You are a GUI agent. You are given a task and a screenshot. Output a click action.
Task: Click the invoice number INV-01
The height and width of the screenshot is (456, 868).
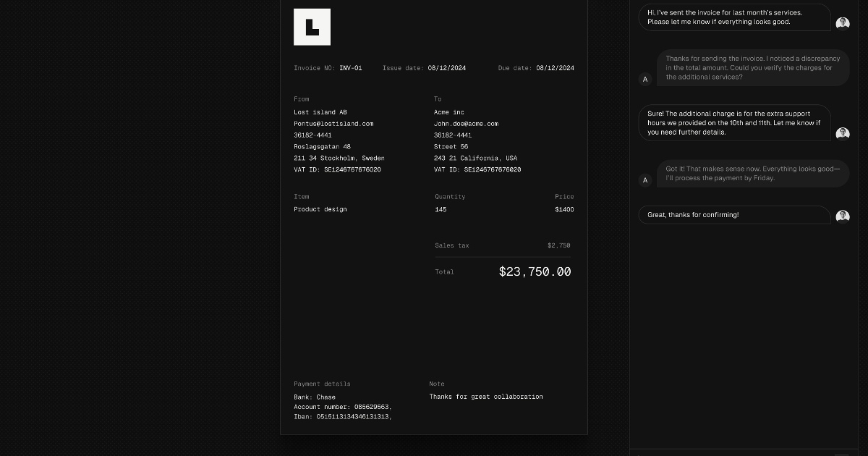pyautogui.click(x=351, y=68)
